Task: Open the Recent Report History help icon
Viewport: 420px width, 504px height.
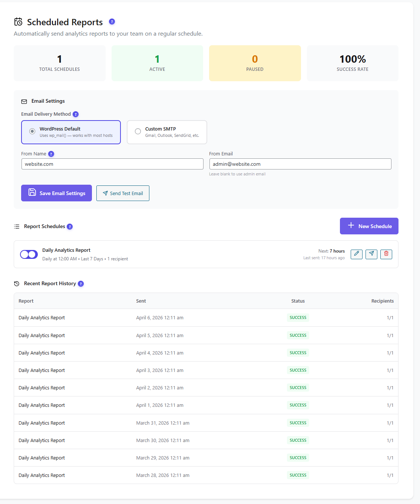Action: coord(81,283)
